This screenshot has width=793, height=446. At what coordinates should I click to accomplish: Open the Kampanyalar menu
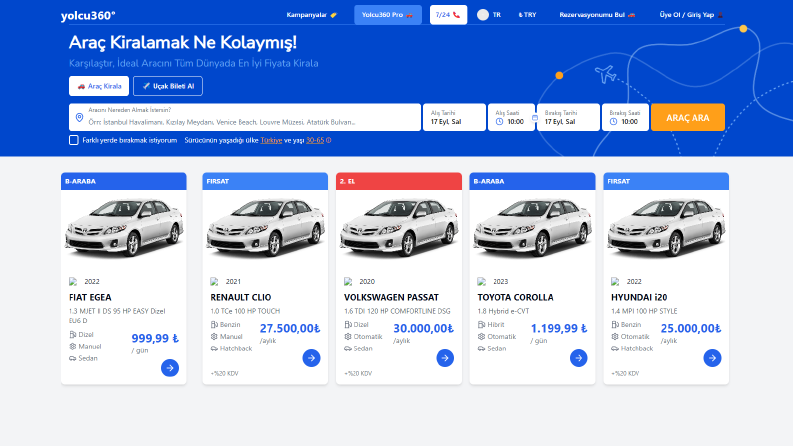click(312, 15)
